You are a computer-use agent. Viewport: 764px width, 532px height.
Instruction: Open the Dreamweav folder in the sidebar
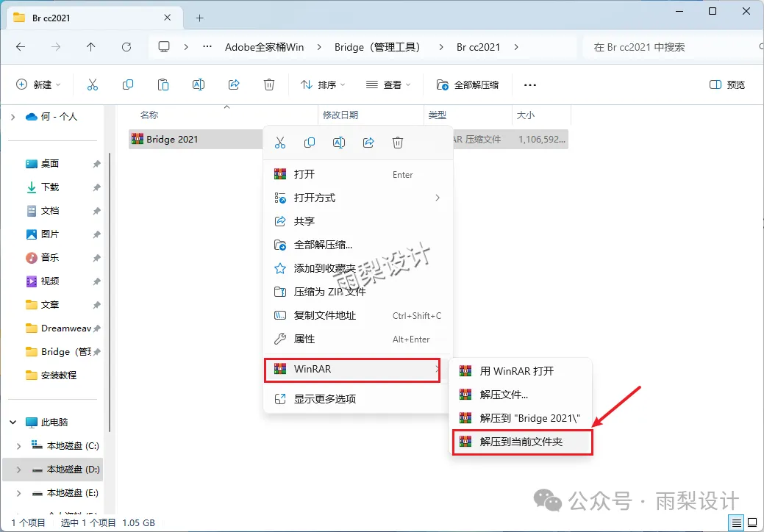coord(65,328)
